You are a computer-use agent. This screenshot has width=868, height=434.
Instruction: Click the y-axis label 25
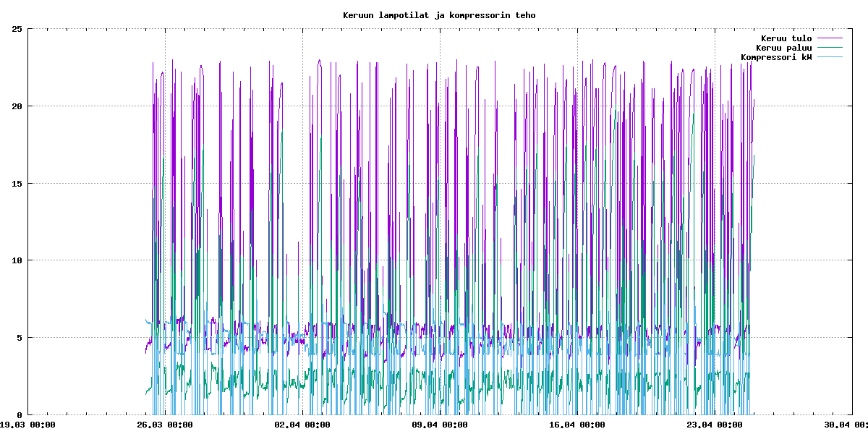coord(17,29)
